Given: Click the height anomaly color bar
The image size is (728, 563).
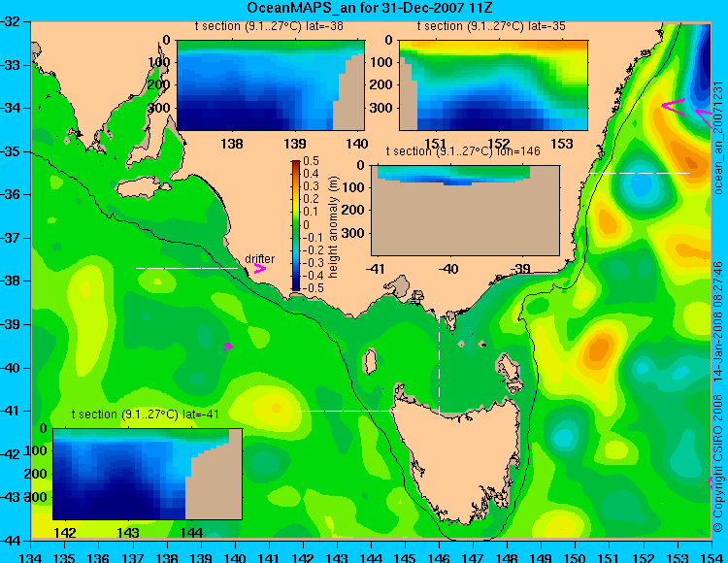Looking at the screenshot, I should (x=296, y=225).
